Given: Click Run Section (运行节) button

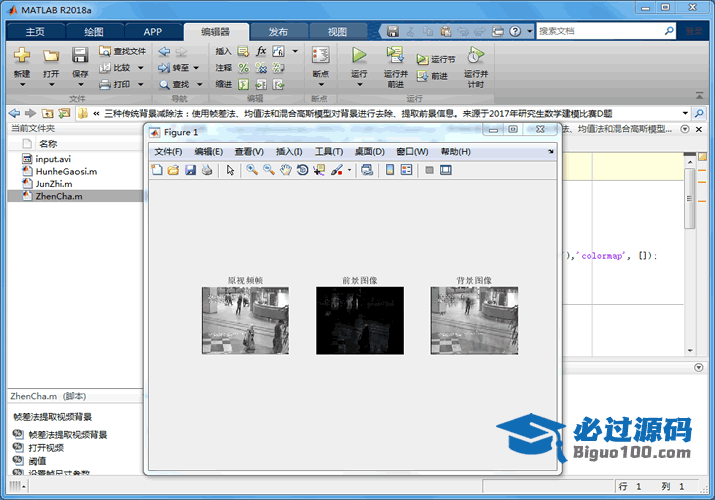Looking at the screenshot, I should pos(435,59).
